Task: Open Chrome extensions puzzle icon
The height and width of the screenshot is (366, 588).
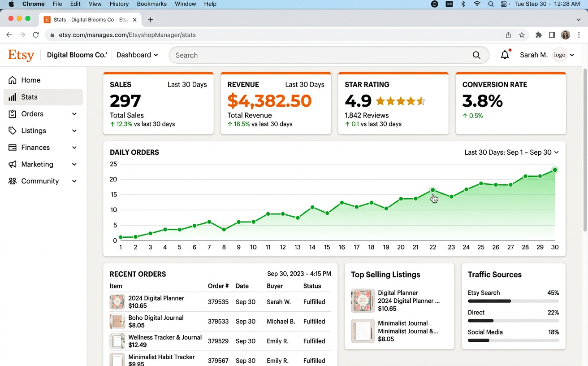Action: tap(539, 35)
